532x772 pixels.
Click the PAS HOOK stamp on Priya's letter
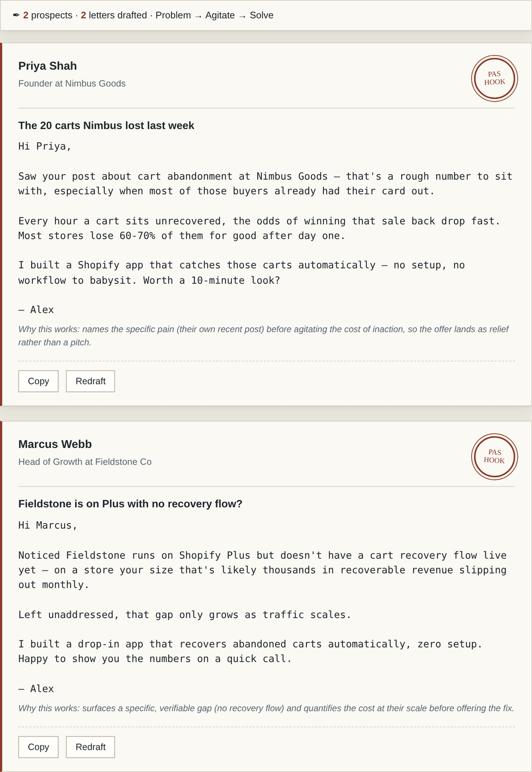(x=494, y=78)
